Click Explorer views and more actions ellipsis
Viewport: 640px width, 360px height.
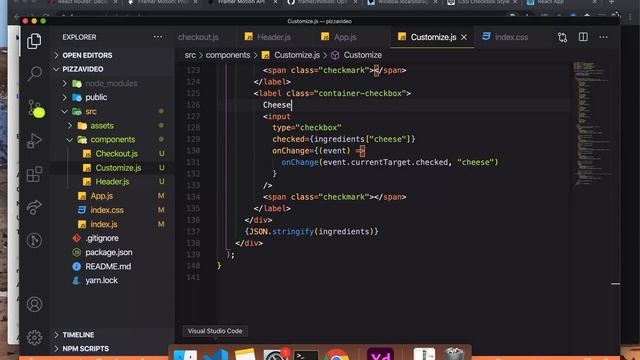pyautogui.click(x=158, y=37)
